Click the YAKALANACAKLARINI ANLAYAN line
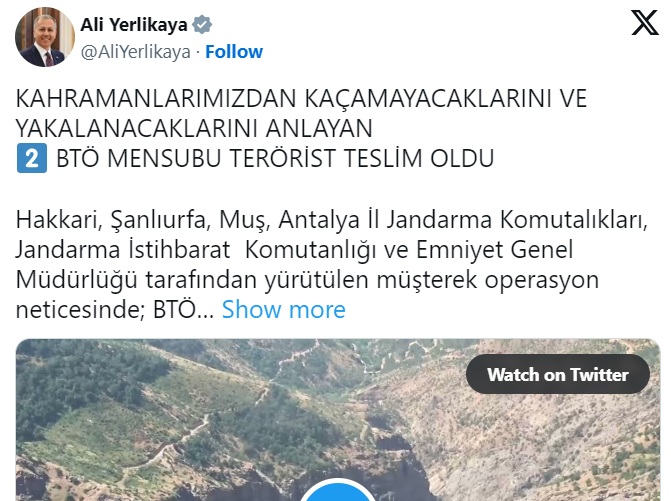 (x=194, y=128)
